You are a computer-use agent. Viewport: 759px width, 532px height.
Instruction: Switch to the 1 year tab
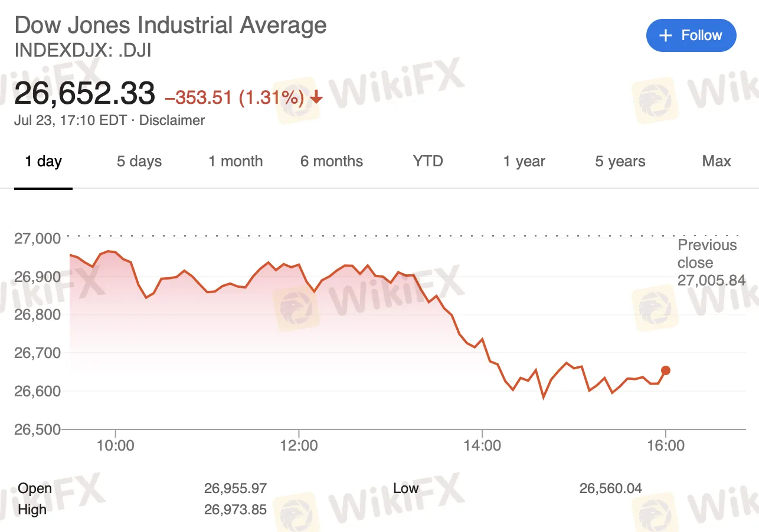pos(524,162)
